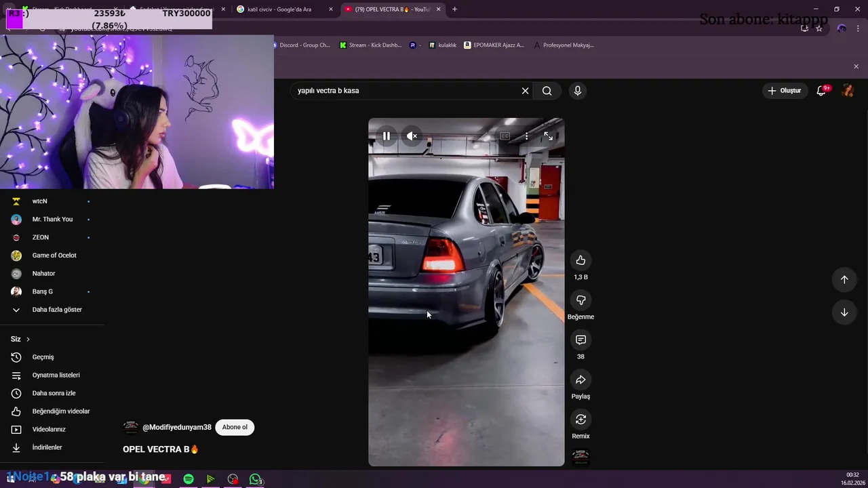Subscribe with the Abone ol button

pyautogui.click(x=235, y=427)
